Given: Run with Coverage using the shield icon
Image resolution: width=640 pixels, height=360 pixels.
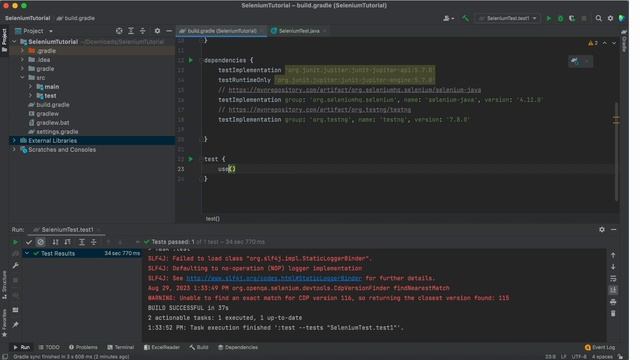Looking at the screenshot, I should [x=572, y=18].
